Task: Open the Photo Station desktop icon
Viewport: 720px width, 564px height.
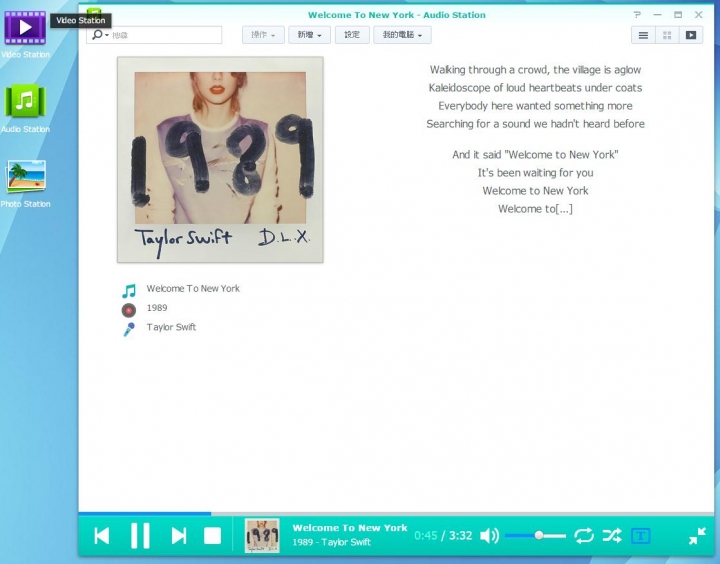Action: tap(26, 176)
